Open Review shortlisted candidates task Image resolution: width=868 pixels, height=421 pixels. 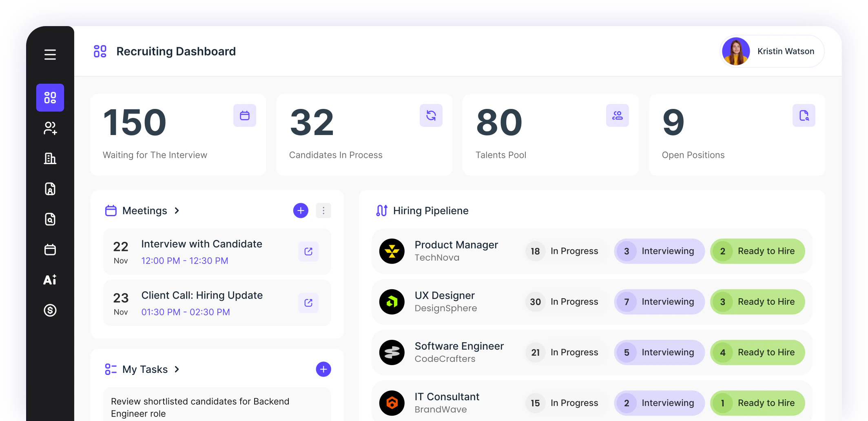coord(217,404)
